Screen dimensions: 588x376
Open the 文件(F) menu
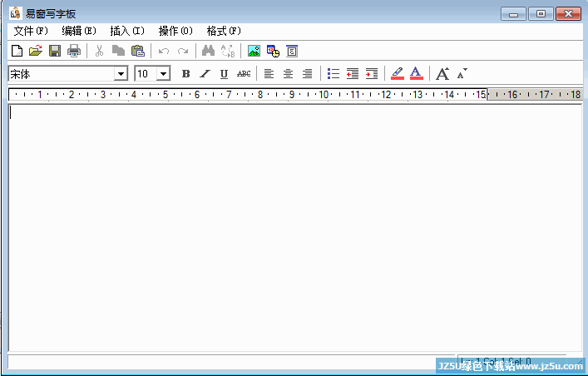coord(31,31)
